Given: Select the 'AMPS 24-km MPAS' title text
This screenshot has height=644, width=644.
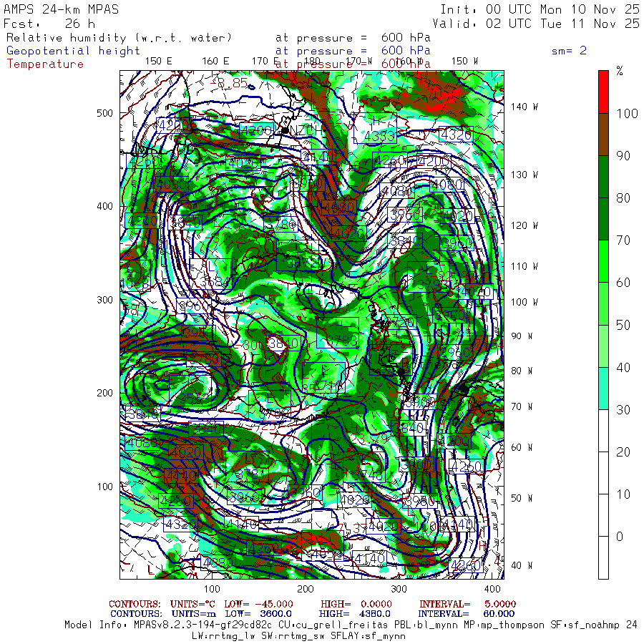Looking at the screenshot, I should tap(61, 9).
